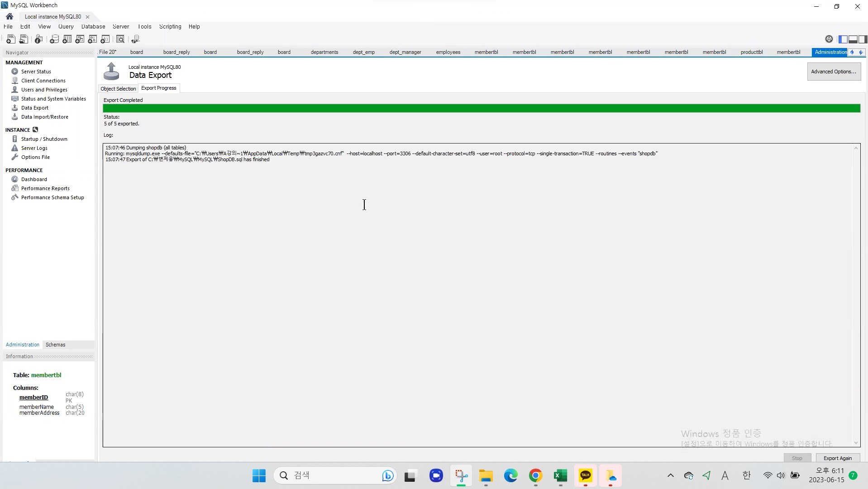Open Server Status in Navigator
The image size is (868, 489).
(36, 72)
